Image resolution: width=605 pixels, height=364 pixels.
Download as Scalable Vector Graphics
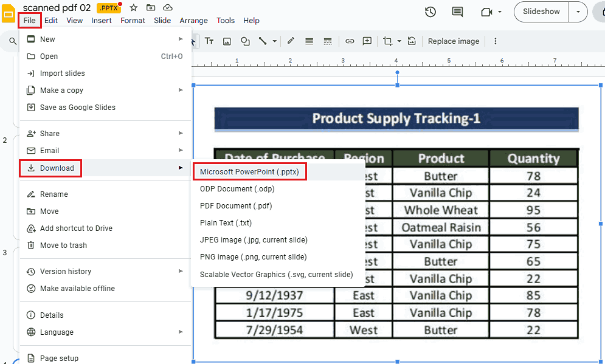tap(278, 275)
